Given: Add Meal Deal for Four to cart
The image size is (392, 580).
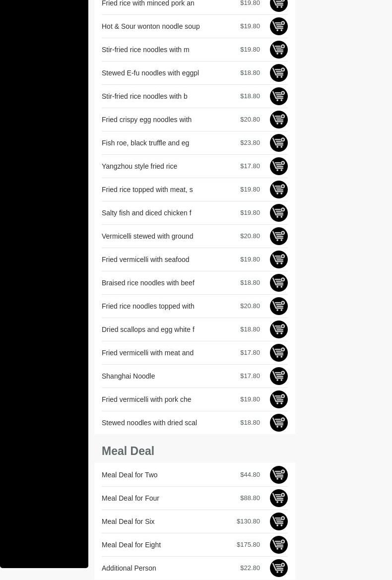Looking at the screenshot, I should click(278, 498).
